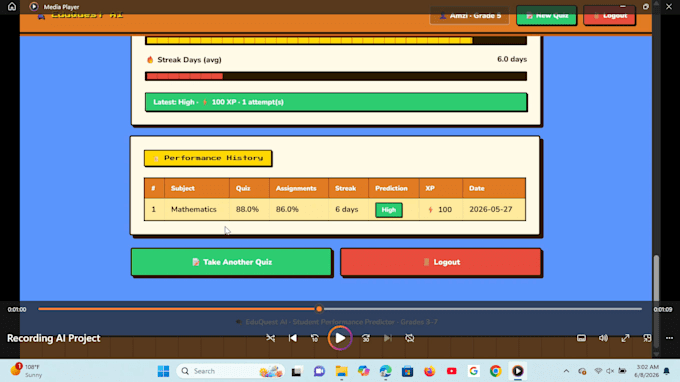Screen dimensions: 680x382
Task: Open the Teams chat taskbar icon
Action: (319, 371)
